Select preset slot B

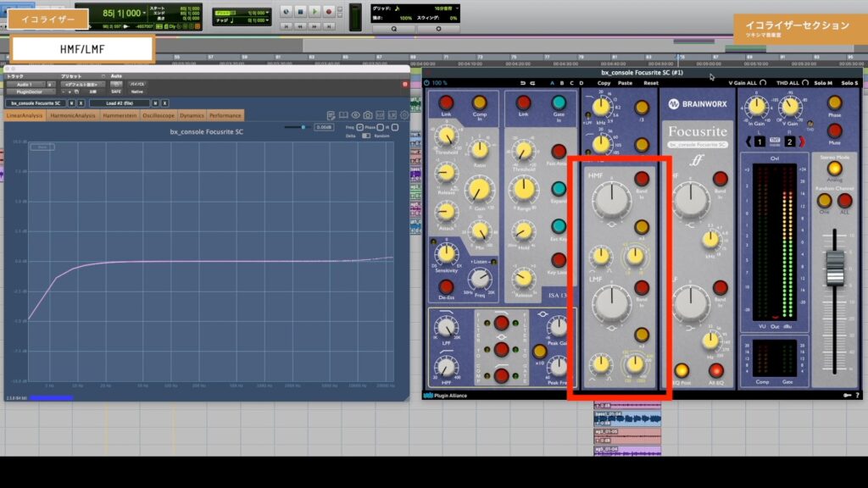click(562, 83)
